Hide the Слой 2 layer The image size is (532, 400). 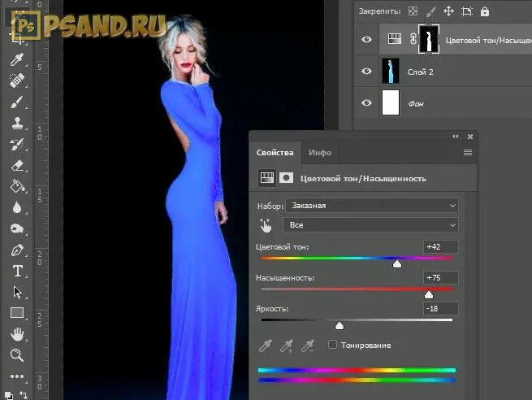pos(366,72)
